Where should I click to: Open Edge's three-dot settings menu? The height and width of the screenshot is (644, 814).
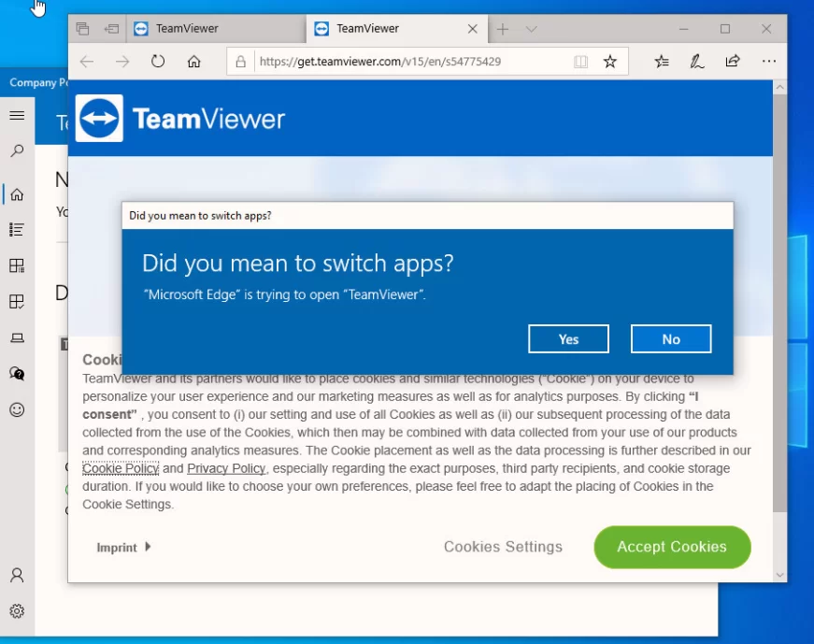[x=769, y=61]
